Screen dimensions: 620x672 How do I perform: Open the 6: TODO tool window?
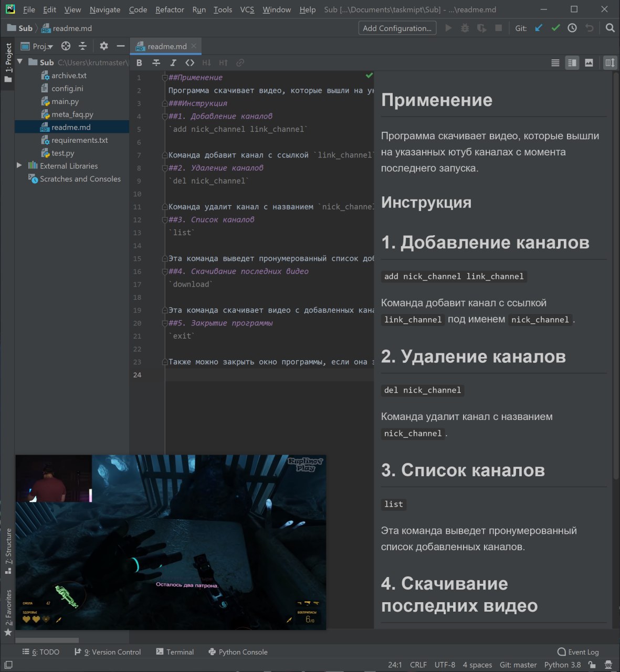coord(40,652)
